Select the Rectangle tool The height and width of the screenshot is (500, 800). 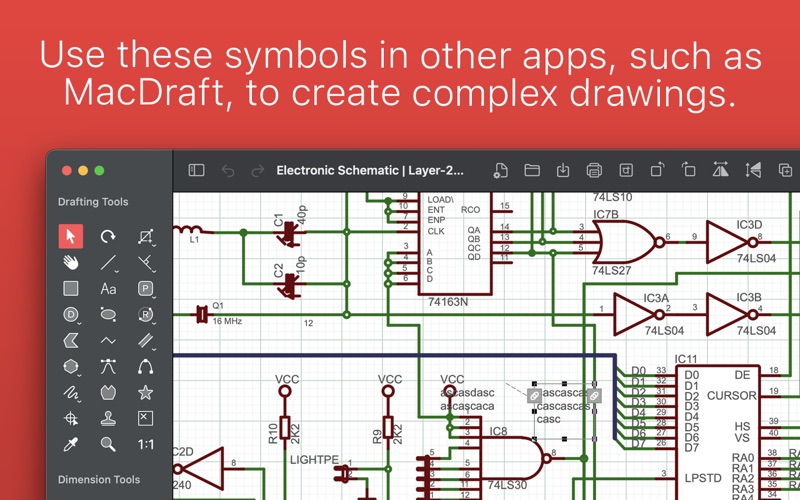click(71, 289)
